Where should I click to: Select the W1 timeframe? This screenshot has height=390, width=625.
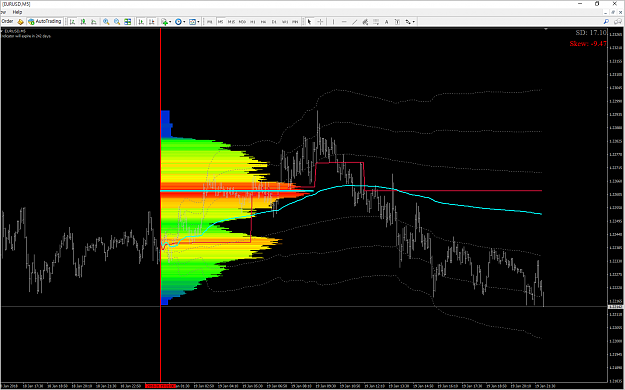(x=285, y=22)
